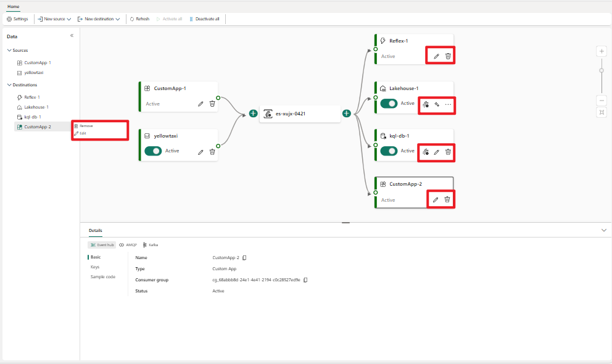The width and height of the screenshot is (612, 364).
Task: Click the es-xujx-0421 eventstream node
Action: coord(300,114)
